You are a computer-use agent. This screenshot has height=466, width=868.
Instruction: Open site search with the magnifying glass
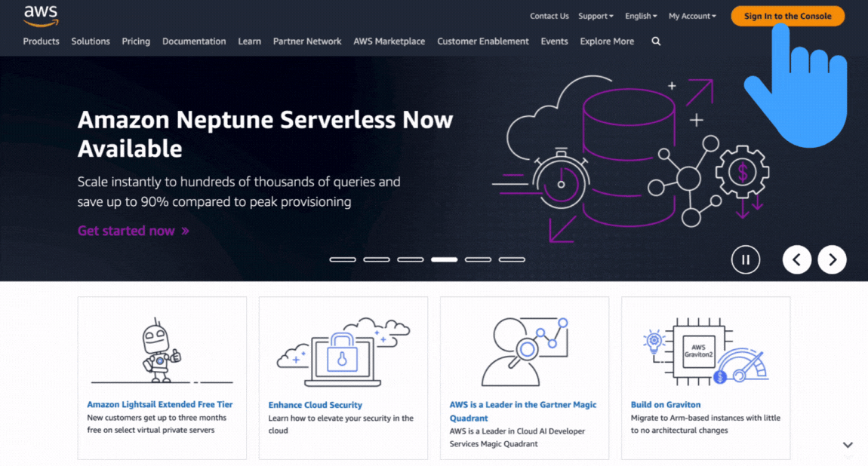[655, 41]
